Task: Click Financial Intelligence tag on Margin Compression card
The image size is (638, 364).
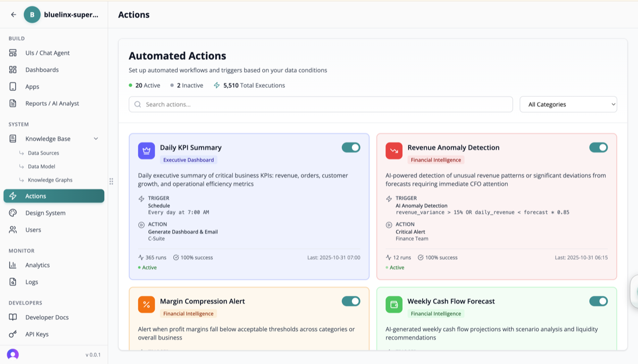Action: [x=189, y=314]
